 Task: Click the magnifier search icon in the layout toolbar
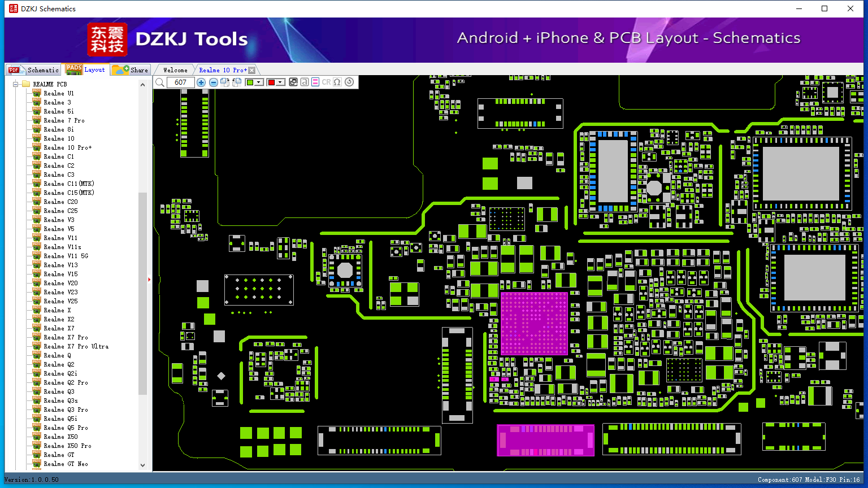click(x=160, y=82)
